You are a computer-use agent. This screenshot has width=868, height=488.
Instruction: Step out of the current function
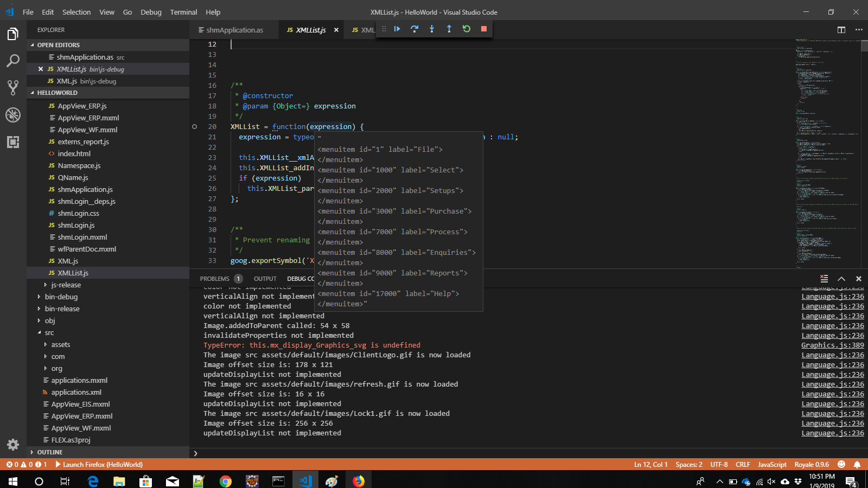point(449,29)
